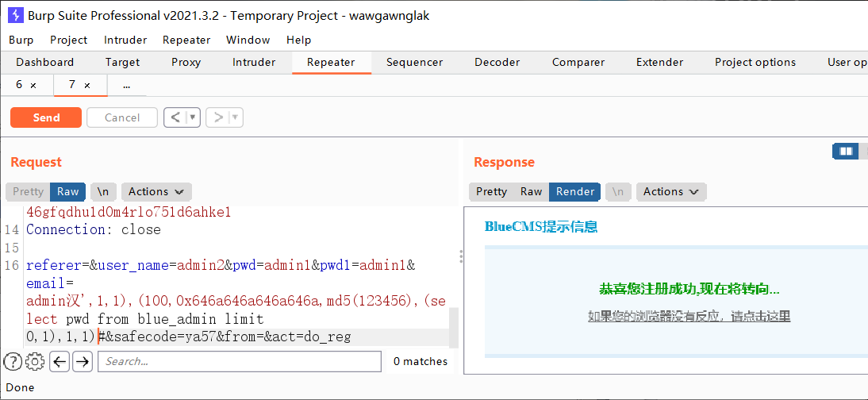
Task: Switch Response view to Render
Action: tap(575, 192)
